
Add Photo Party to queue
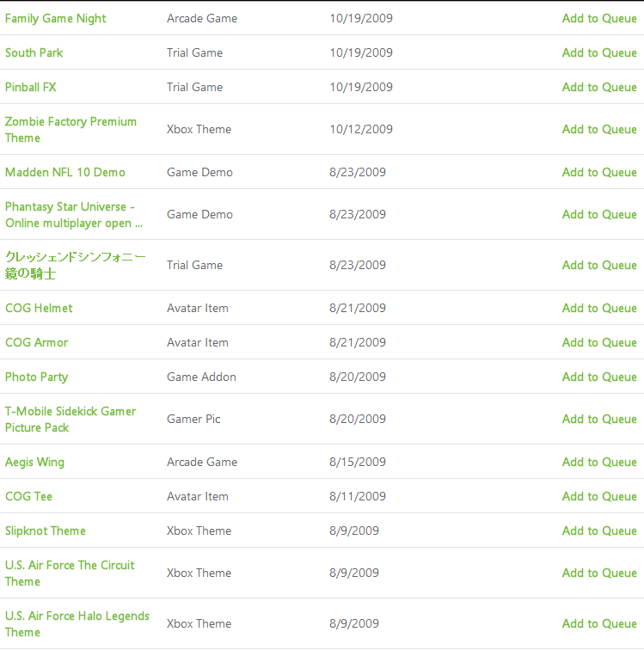click(x=599, y=377)
